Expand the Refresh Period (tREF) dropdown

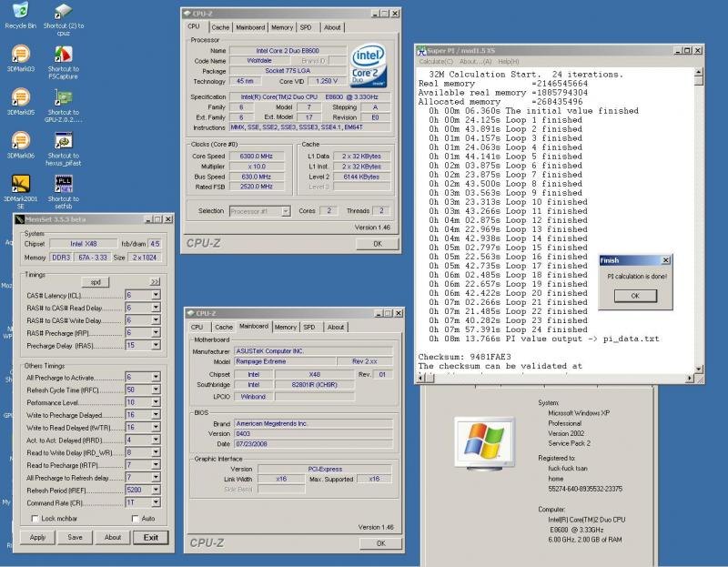tap(156, 490)
